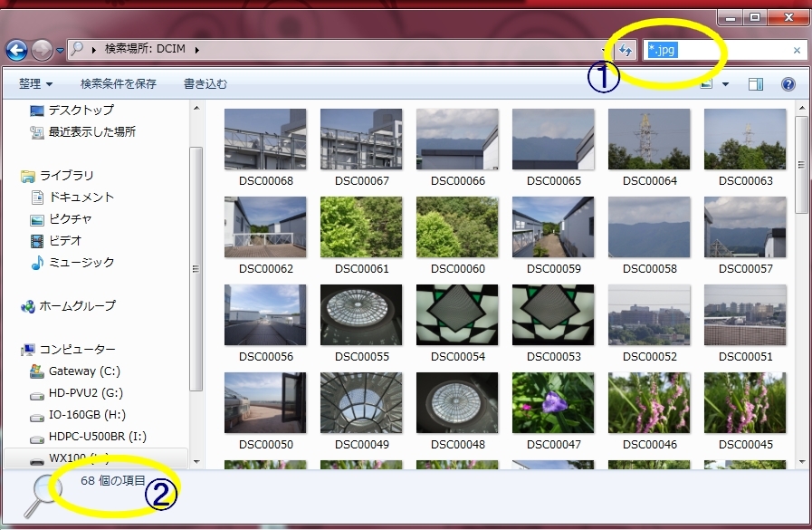Open the recent pages dropdown arrow
Viewport: 812px width, 530px height.
[x=60, y=50]
